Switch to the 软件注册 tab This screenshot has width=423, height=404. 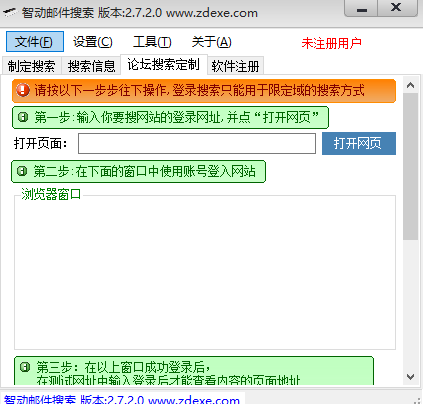click(x=235, y=66)
